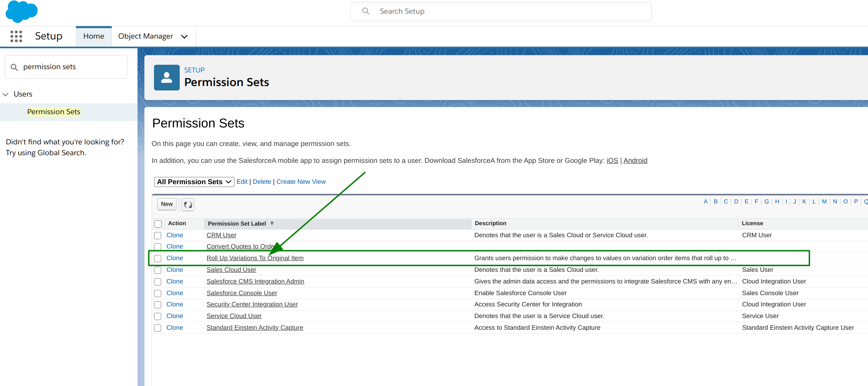Click the magnifier in Search Setup

[365, 11]
